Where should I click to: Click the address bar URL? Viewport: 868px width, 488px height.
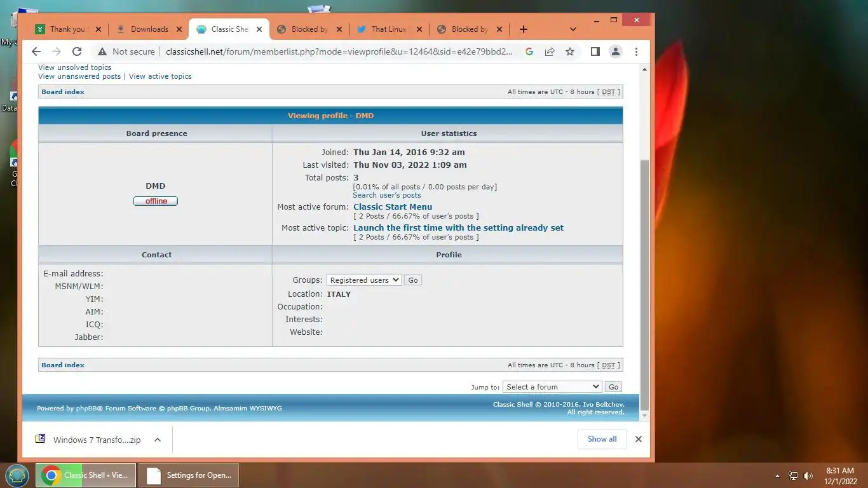[x=339, y=52]
